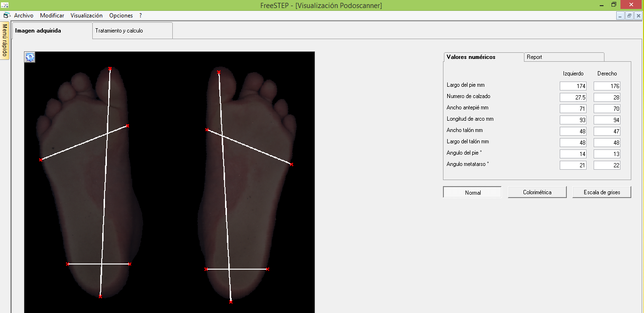The image size is (644, 313).
Task: Click the FreeSTEP application icon in title bar
Action: pos(5,5)
